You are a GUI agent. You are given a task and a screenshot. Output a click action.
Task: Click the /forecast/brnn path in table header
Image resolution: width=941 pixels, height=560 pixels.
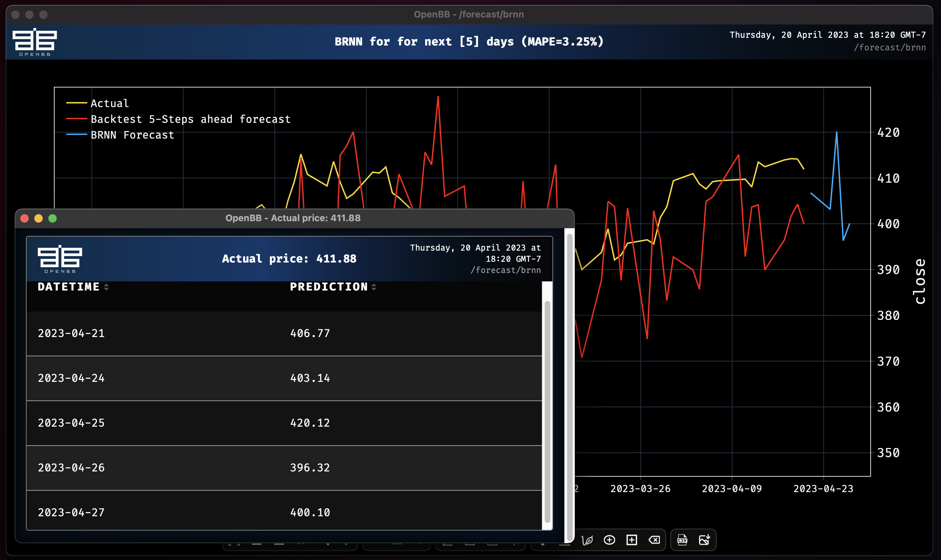coord(506,270)
